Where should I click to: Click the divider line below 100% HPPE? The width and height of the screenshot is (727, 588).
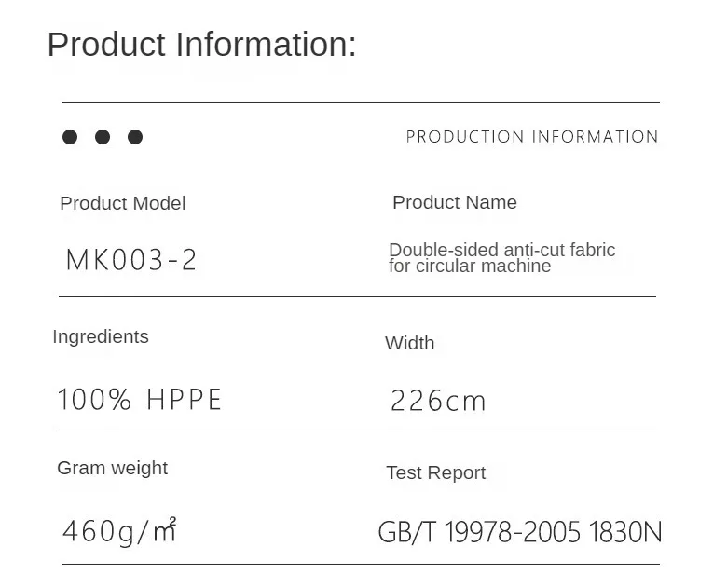(357, 431)
